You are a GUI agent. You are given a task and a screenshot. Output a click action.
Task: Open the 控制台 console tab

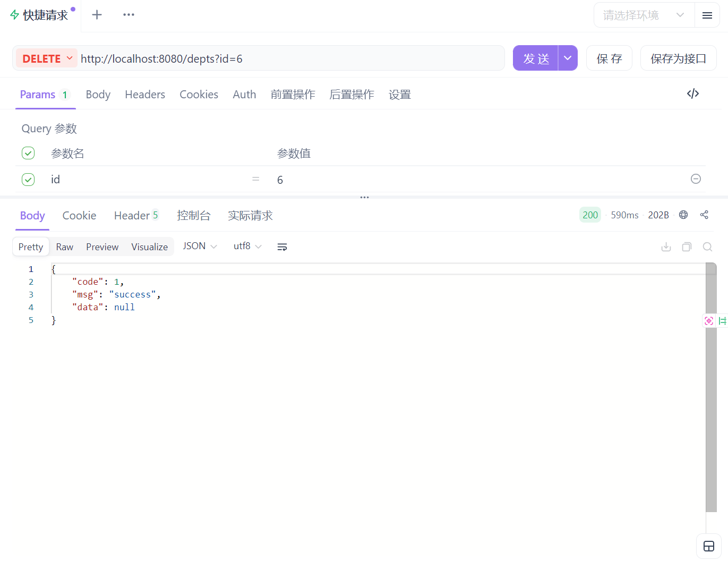point(194,216)
